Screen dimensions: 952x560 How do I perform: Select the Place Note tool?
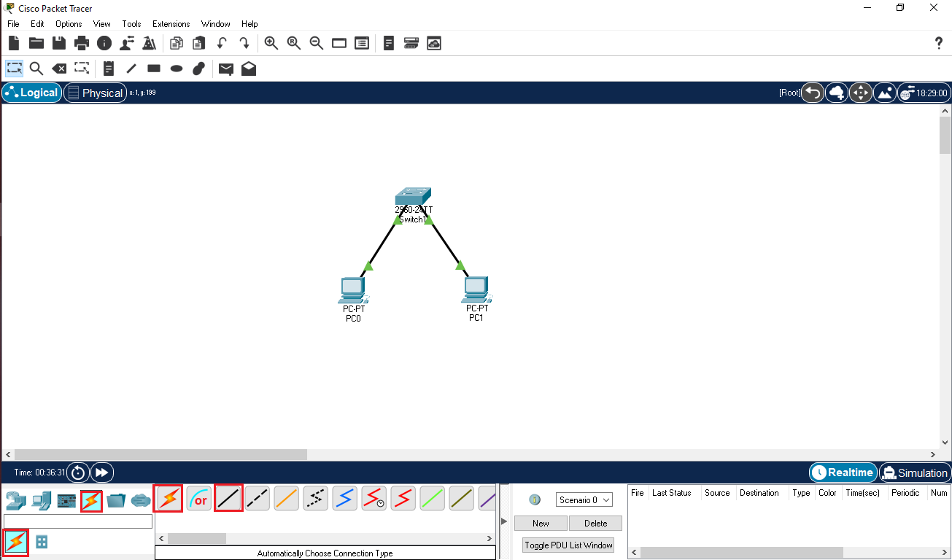point(109,69)
